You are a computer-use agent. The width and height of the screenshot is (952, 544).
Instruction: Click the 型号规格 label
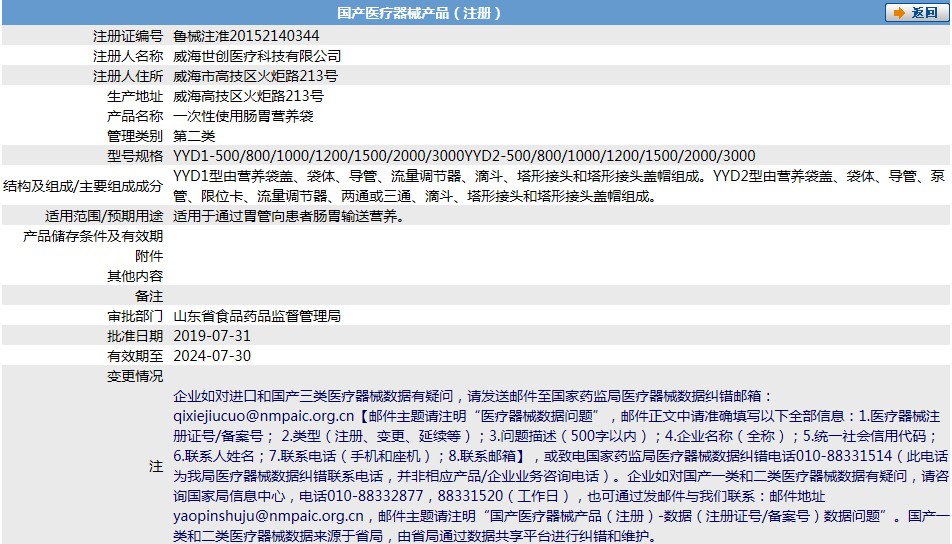click(x=135, y=156)
